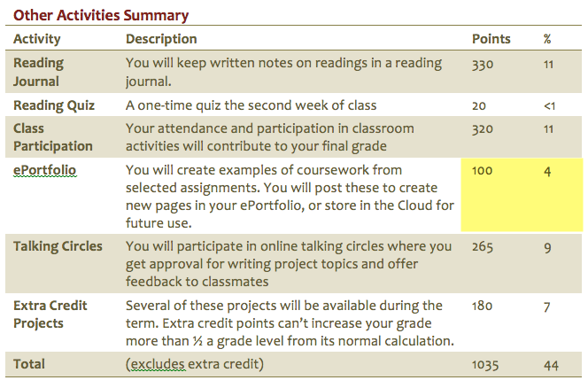Select the yellow-highlighted 4 percent cell

pos(548,170)
